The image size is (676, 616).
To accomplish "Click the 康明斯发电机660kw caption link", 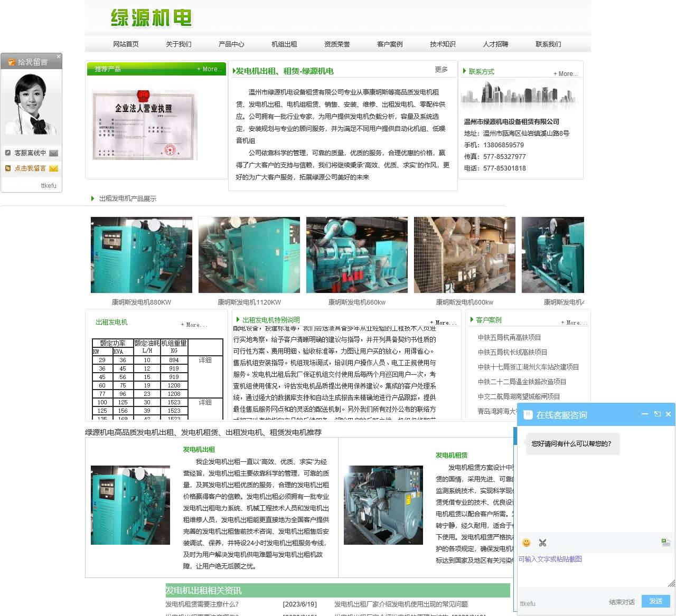I will click(x=357, y=302).
